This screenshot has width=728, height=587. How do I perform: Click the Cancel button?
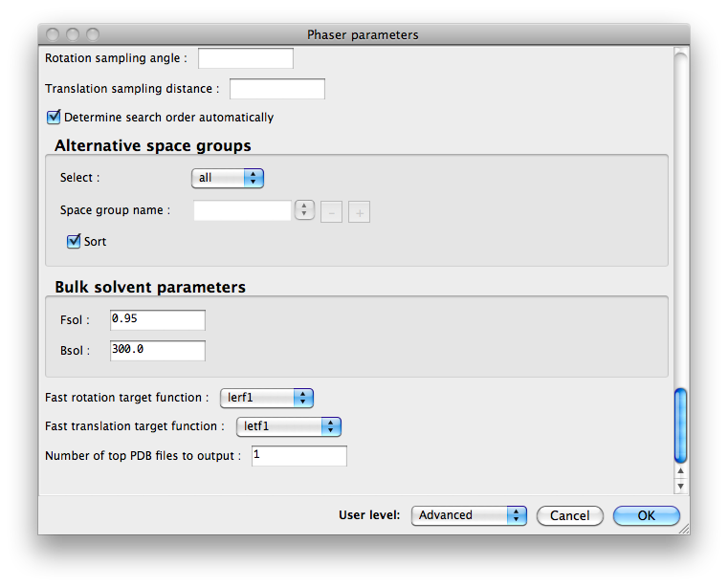coord(569,515)
